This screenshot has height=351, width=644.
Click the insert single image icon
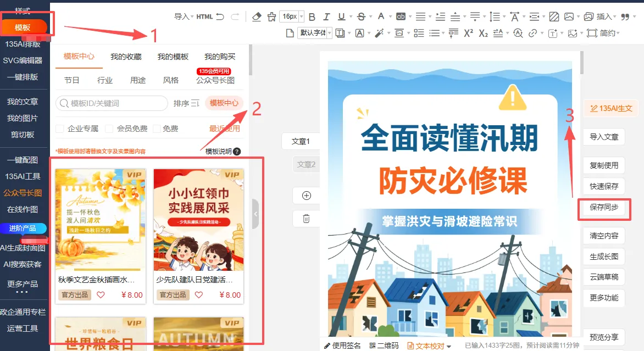(569, 16)
